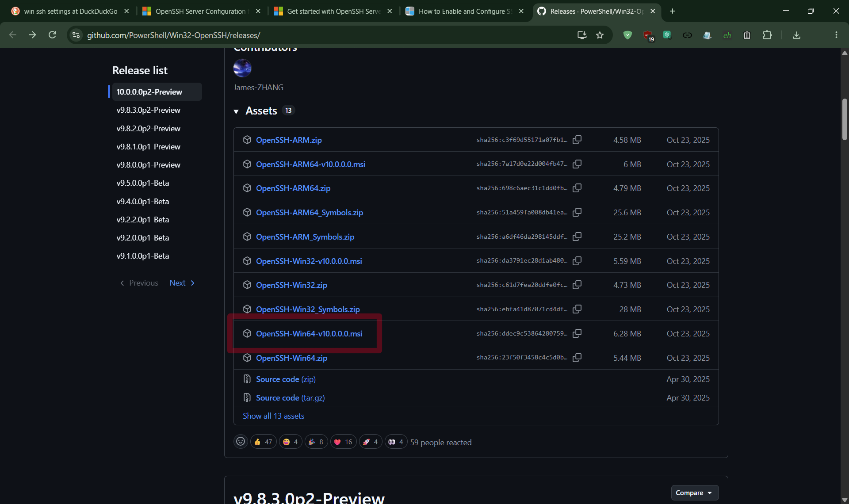849x504 pixels.
Task: Switch to How to Enable and Configure tab
Action: point(465,11)
